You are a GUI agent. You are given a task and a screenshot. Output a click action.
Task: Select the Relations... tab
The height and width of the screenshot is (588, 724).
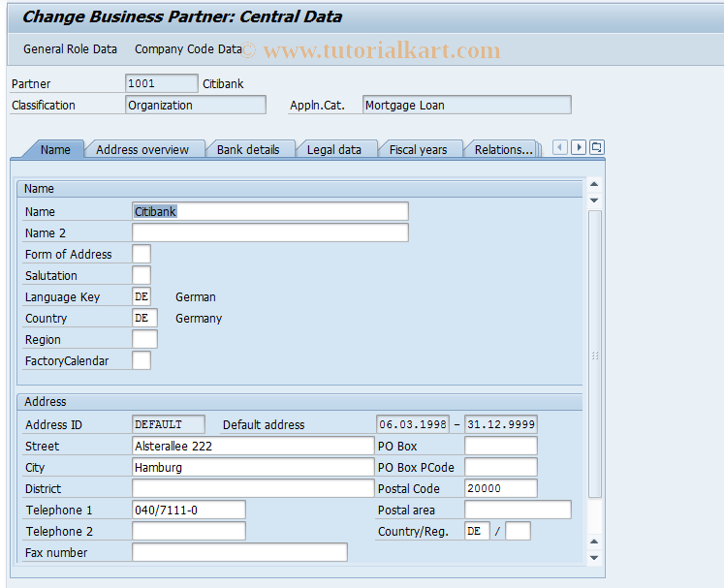(x=503, y=149)
